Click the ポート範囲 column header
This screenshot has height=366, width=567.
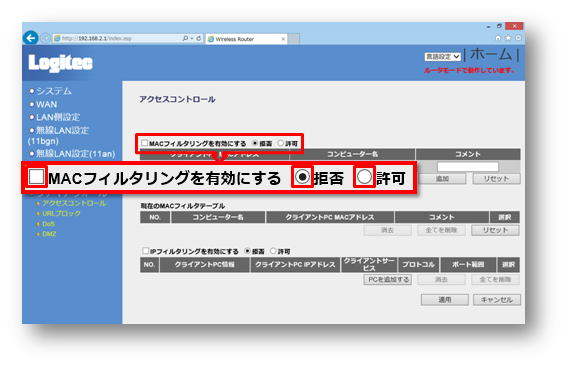pyautogui.click(x=468, y=265)
